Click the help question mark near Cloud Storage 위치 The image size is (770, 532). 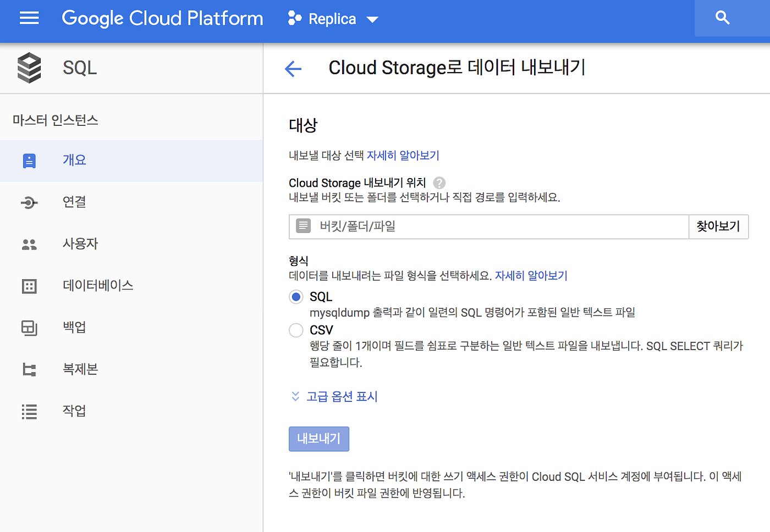pyautogui.click(x=439, y=182)
